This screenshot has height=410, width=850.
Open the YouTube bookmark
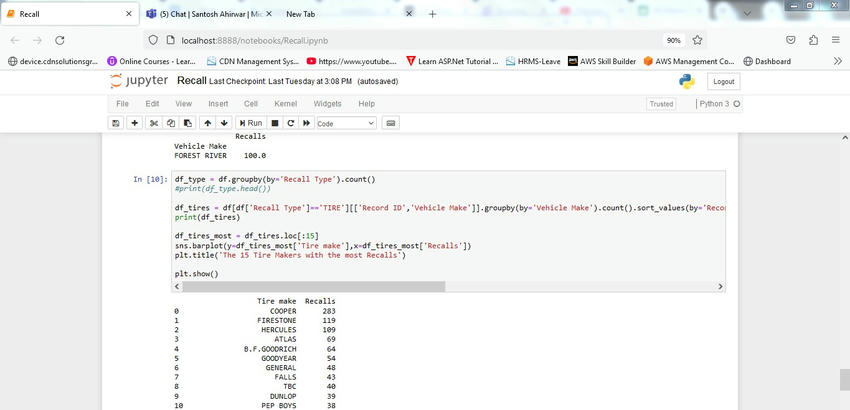351,61
